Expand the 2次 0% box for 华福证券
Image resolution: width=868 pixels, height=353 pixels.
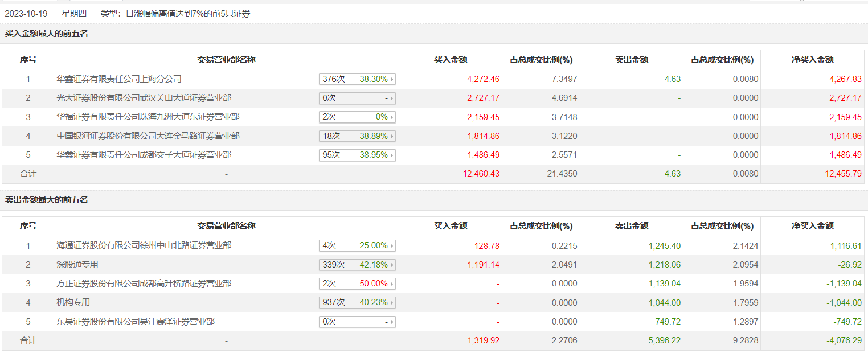357,117
